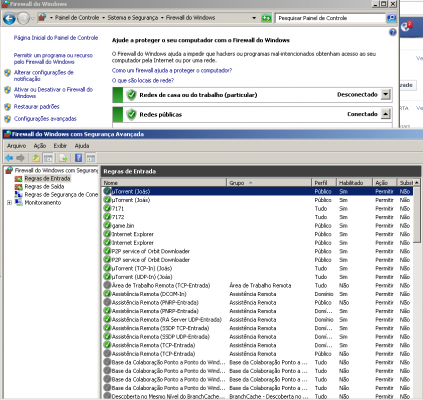Click the Up one level folder toolbar icon
The height and width of the screenshot is (400, 423).
point(36,158)
